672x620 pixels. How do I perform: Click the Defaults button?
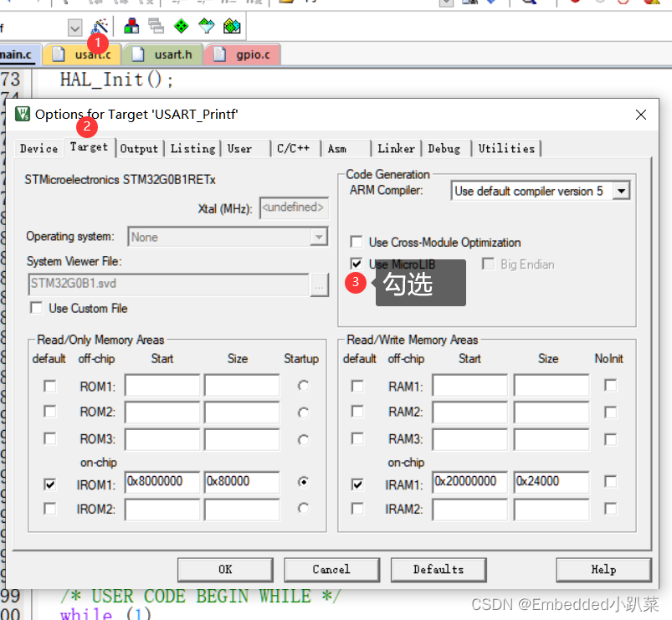[x=439, y=570]
